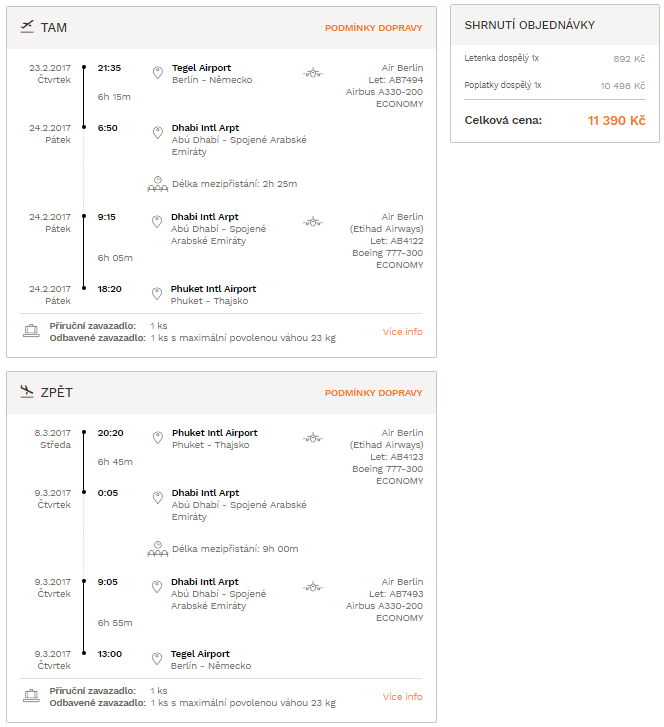Click the takeoff plane icon beside TAM
This screenshot has width=664, height=727.
click(27, 27)
